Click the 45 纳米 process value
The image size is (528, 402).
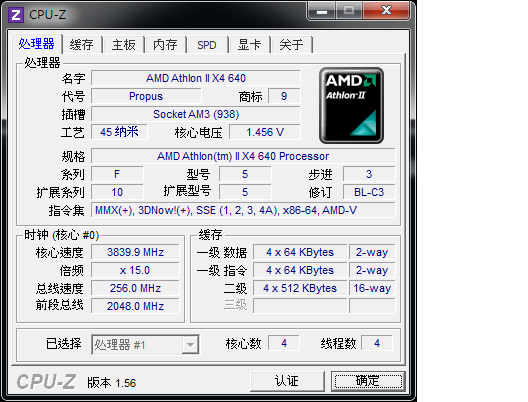point(119,132)
